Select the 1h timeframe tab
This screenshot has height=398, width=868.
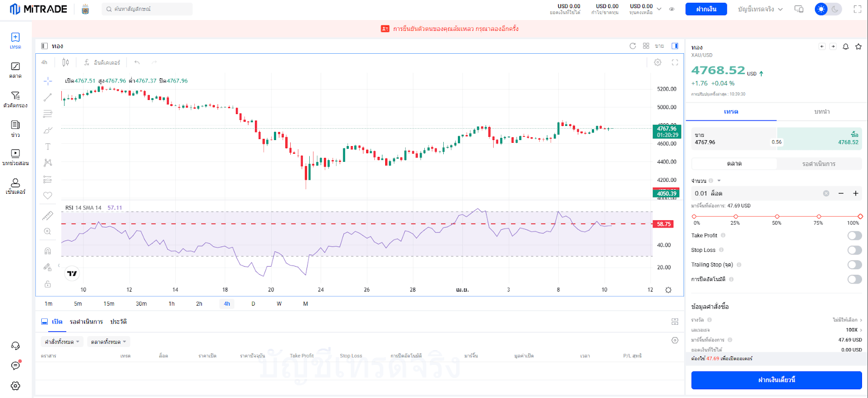click(171, 304)
